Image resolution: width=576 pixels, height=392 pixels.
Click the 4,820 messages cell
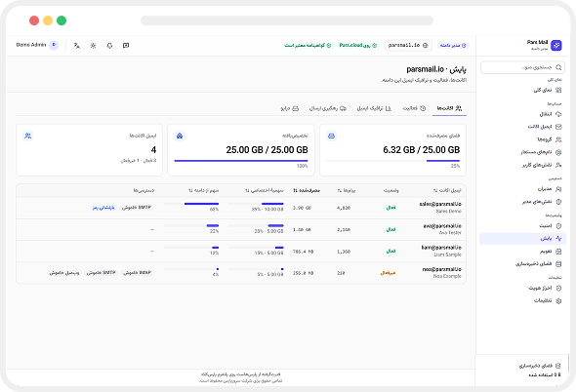click(x=344, y=208)
